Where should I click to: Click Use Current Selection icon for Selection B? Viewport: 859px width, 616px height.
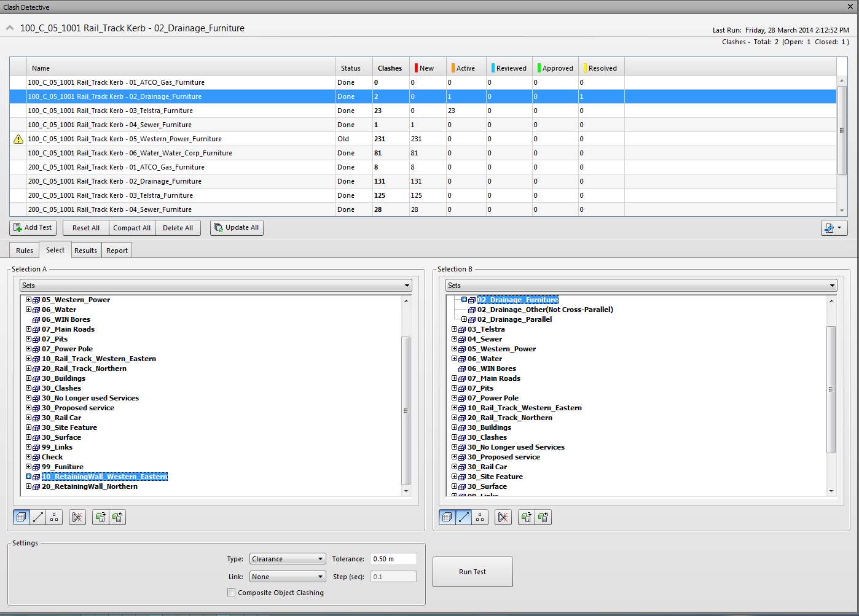point(526,517)
